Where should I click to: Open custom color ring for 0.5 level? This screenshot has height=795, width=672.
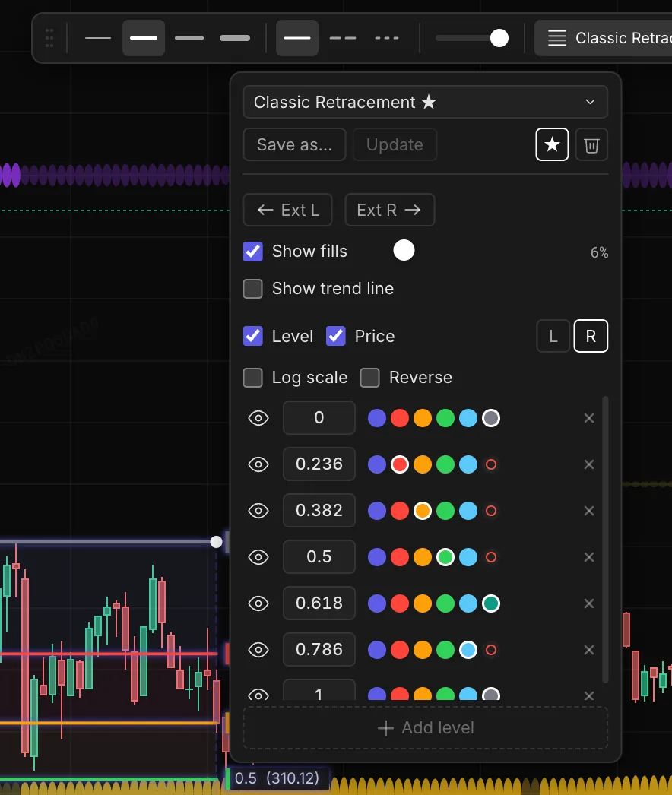(x=491, y=557)
